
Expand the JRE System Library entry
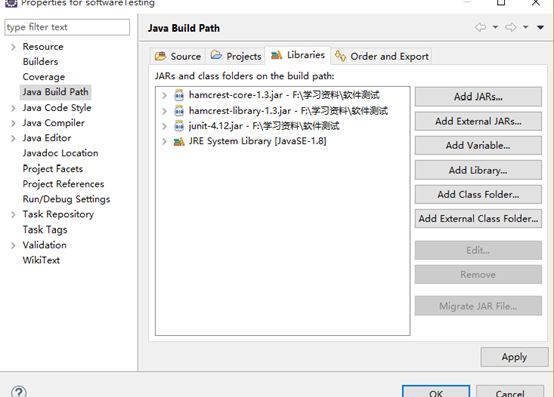[x=164, y=142]
